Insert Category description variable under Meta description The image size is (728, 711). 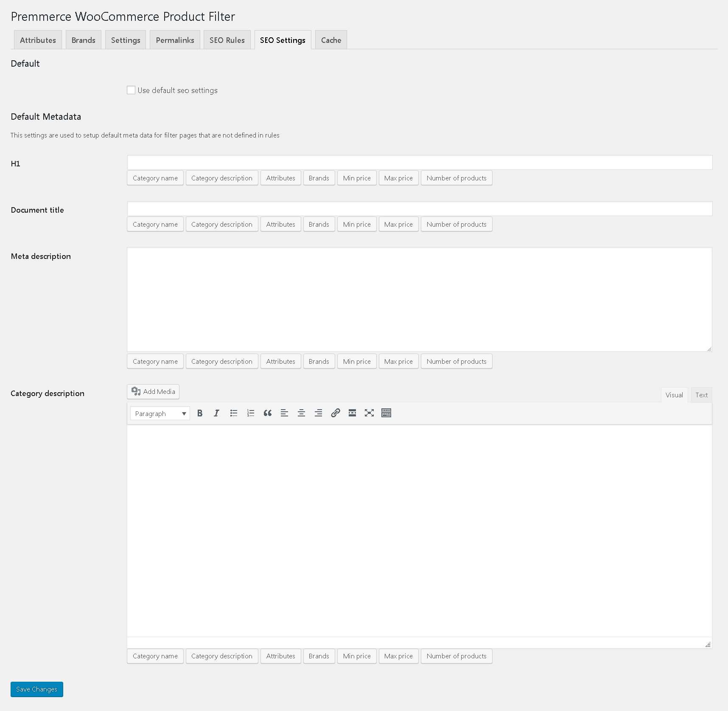pos(222,361)
